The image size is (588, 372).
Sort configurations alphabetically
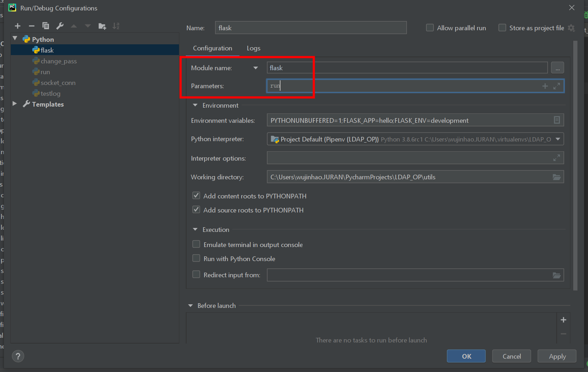point(116,26)
